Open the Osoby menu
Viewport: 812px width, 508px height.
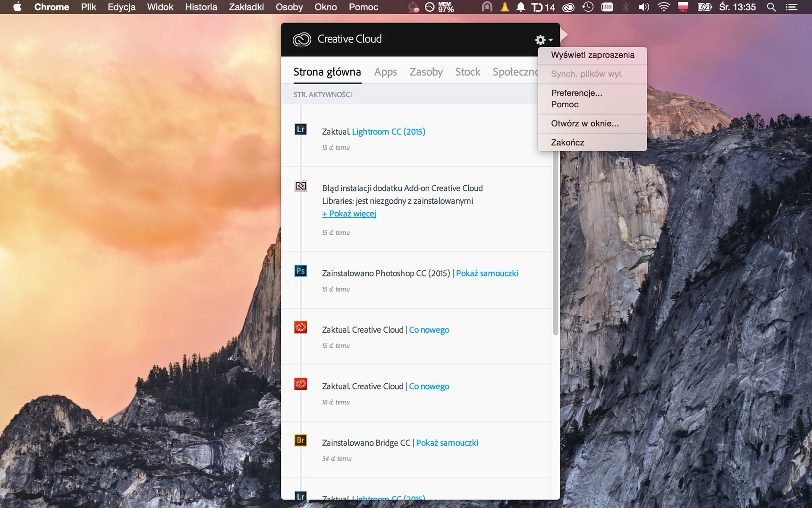pos(289,7)
